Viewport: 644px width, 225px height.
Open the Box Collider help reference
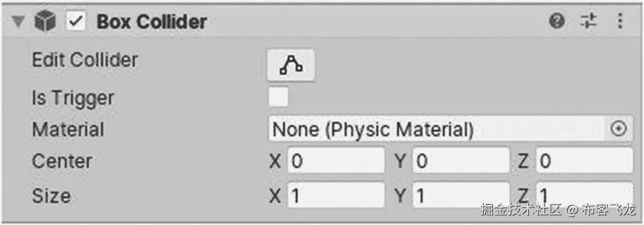[556, 22]
